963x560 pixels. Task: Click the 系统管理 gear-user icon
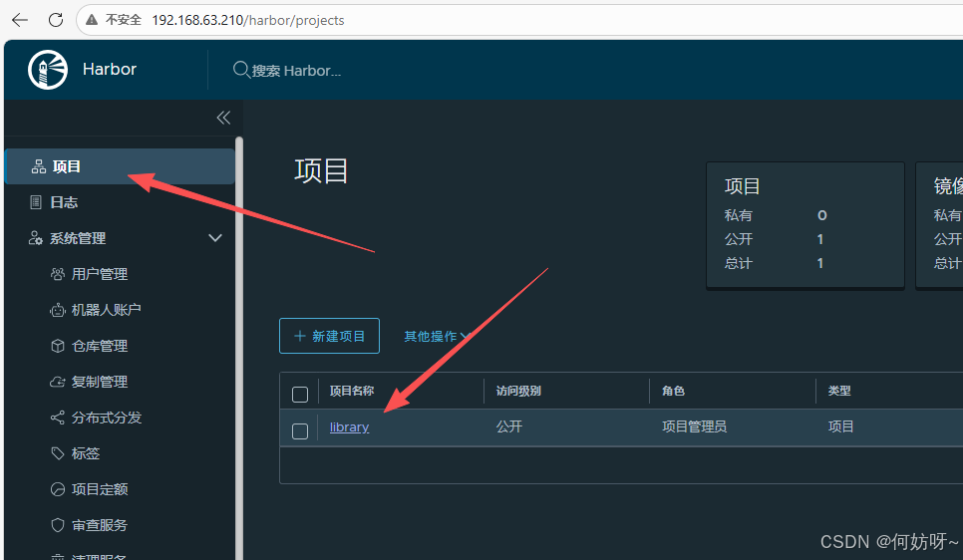click(x=36, y=238)
